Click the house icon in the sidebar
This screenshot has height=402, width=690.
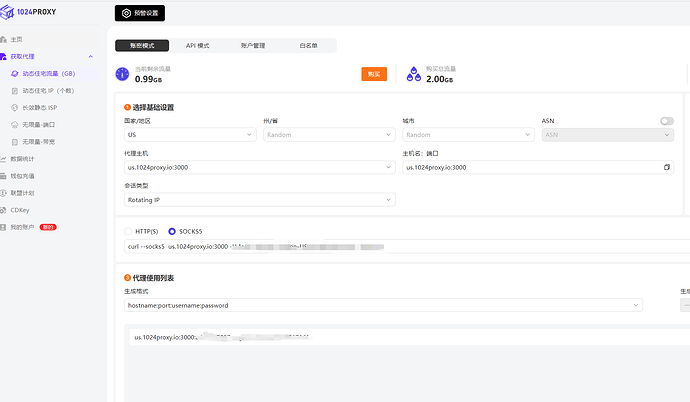4,39
